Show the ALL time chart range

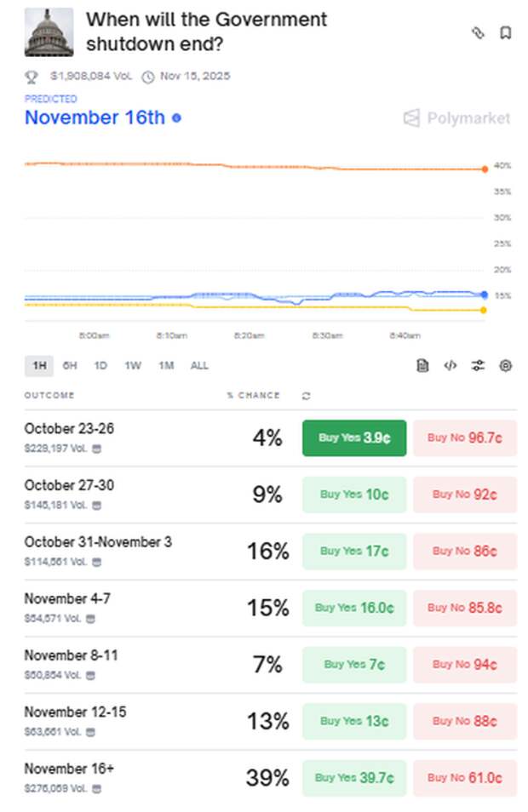tap(199, 366)
